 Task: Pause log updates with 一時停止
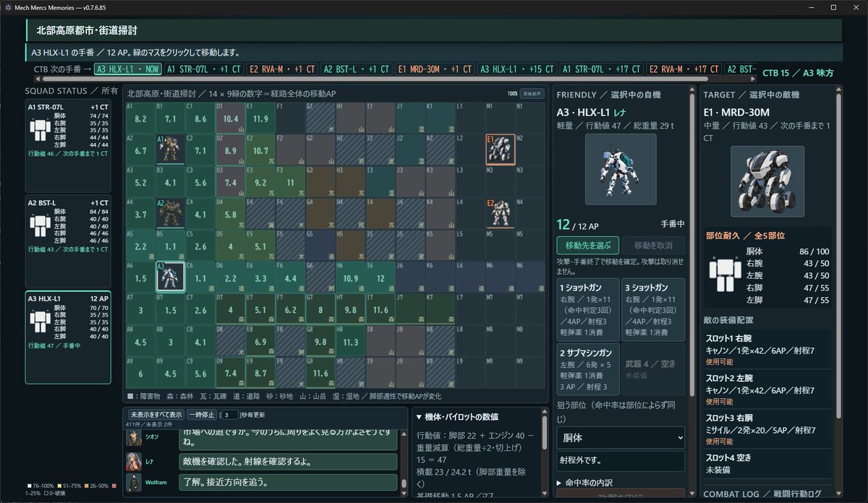(x=201, y=415)
